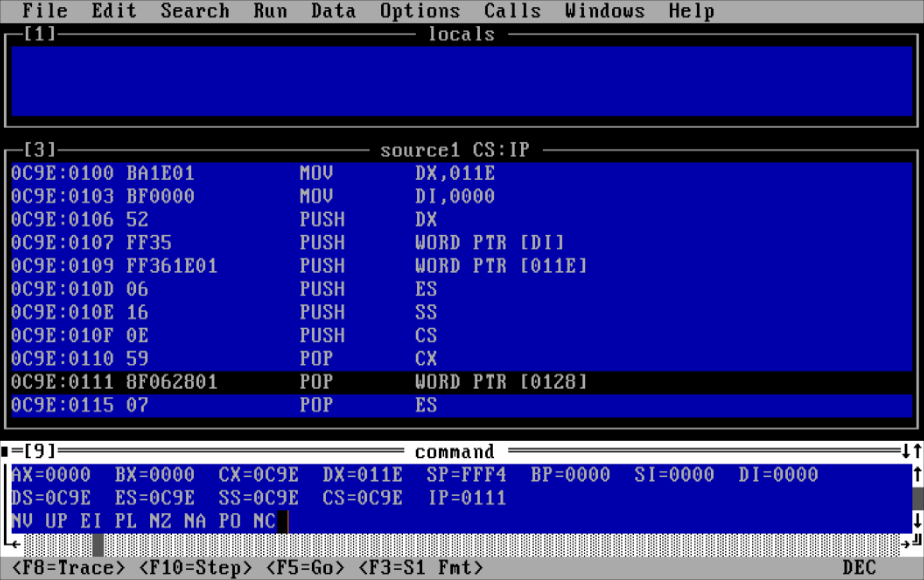Click the POP CX instruction line
Viewport: 924px width, 580px height.
pos(462,359)
